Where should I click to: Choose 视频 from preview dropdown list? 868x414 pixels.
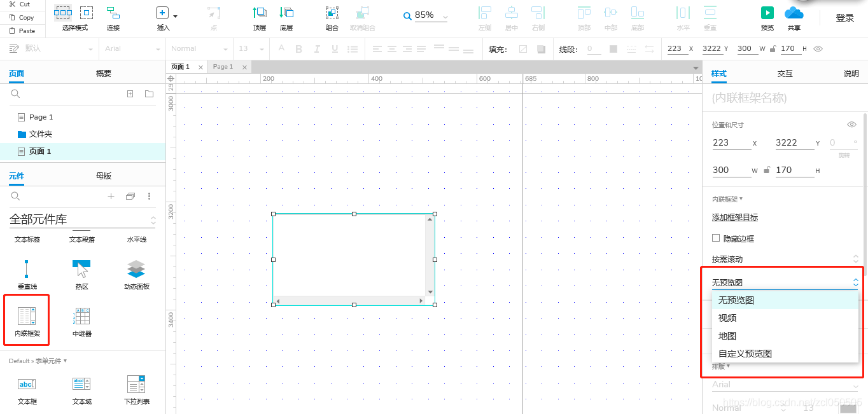pyautogui.click(x=785, y=318)
